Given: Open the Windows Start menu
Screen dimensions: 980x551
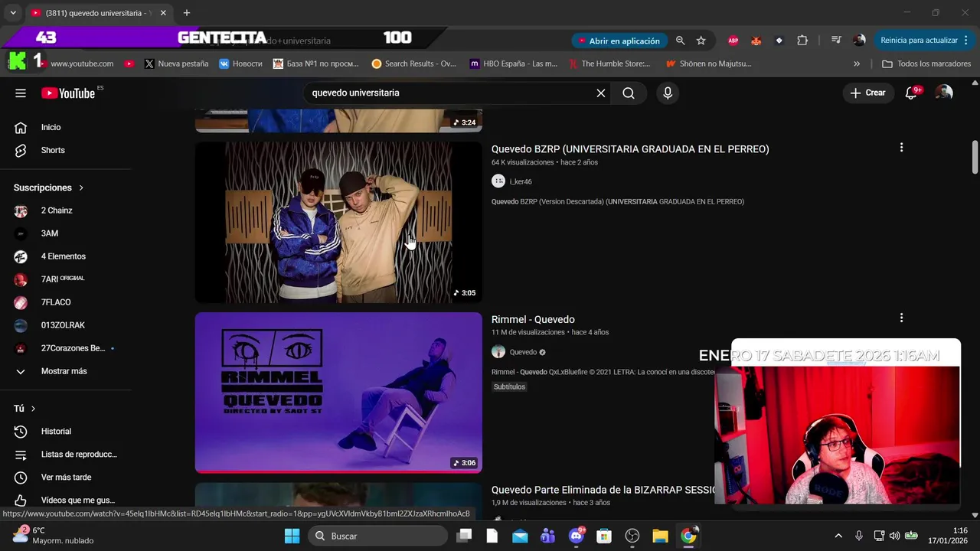Looking at the screenshot, I should 292,536.
